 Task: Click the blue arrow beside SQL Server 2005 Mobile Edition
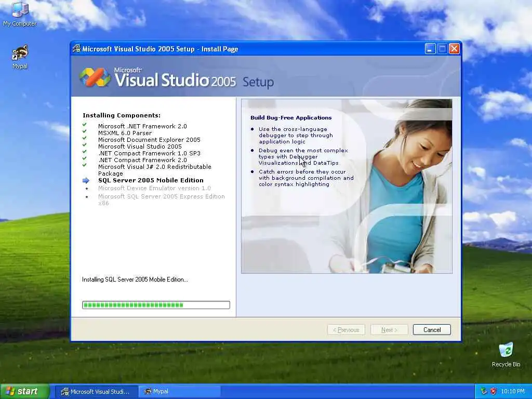click(x=86, y=180)
